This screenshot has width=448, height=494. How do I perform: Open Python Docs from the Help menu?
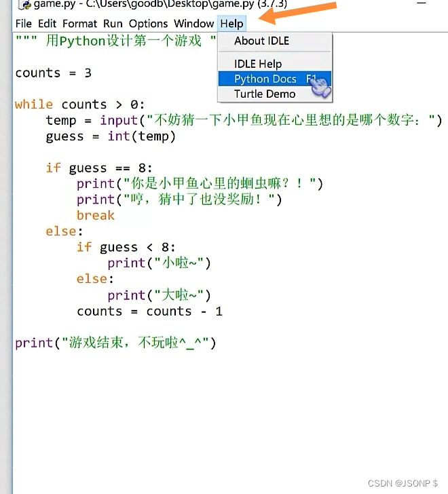(x=275, y=79)
